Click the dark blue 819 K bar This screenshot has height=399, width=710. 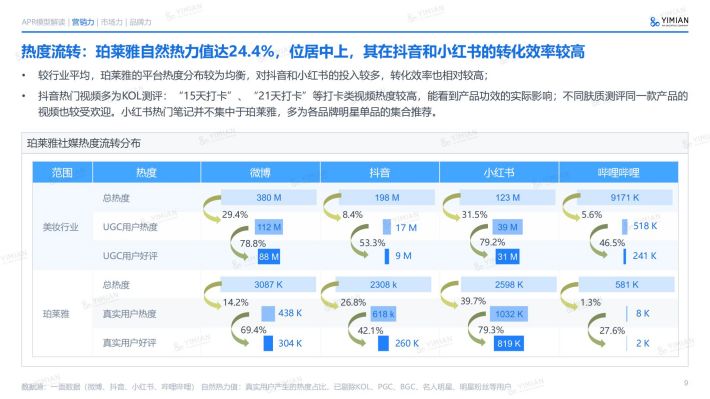tap(509, 343)
